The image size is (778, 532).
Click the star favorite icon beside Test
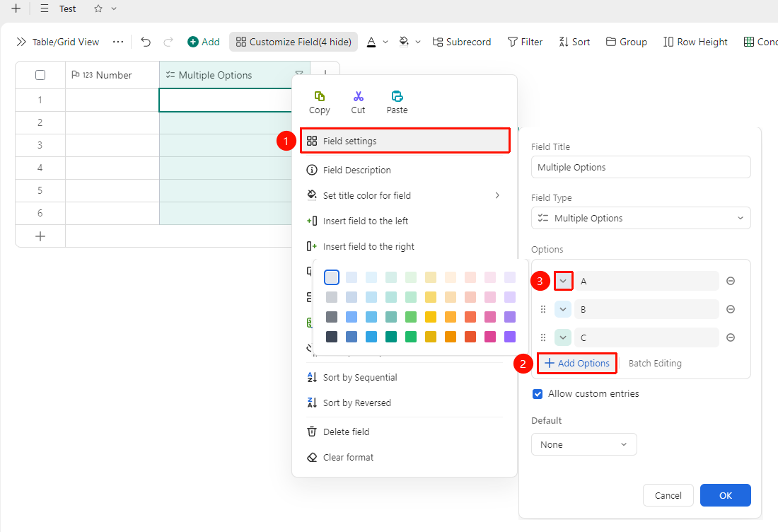[x=98, y=8]
